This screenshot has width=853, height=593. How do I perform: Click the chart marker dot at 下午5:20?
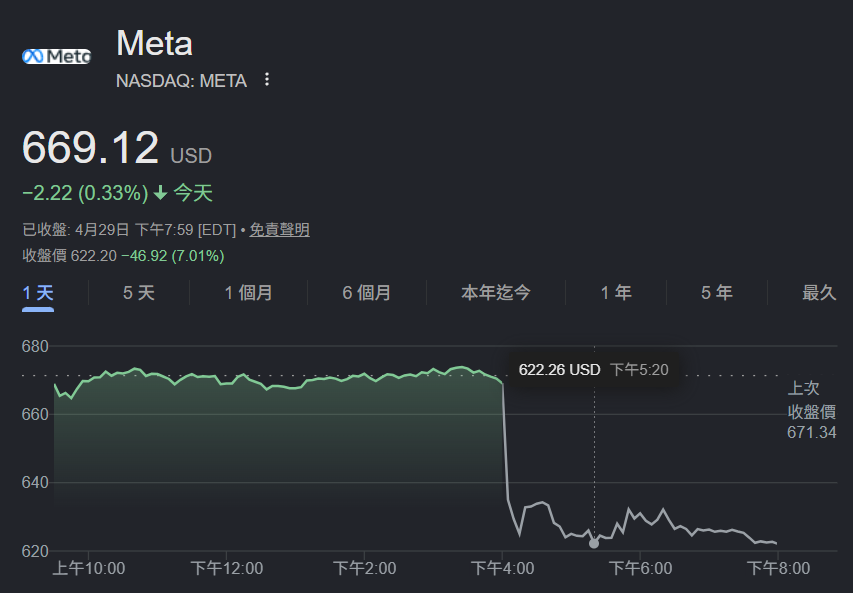tap(594, 543)
